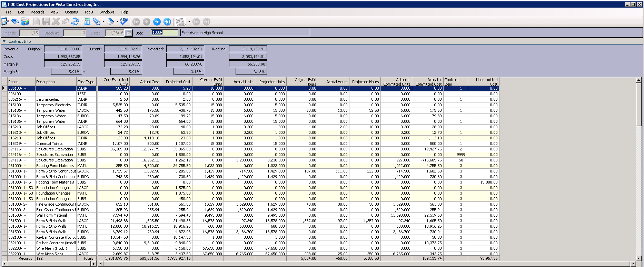Click contract item 9999 cell
This screenshot has height=267, width=644.
click(456, 155)
